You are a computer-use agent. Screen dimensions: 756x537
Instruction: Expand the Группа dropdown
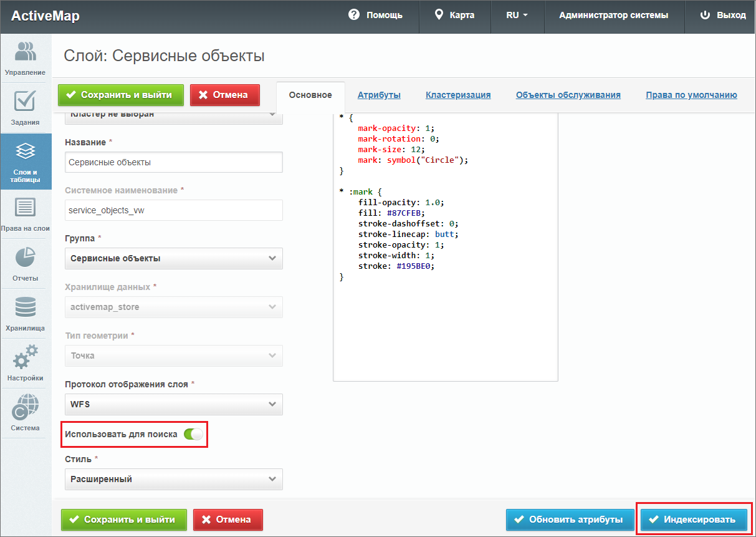[173, 258]
